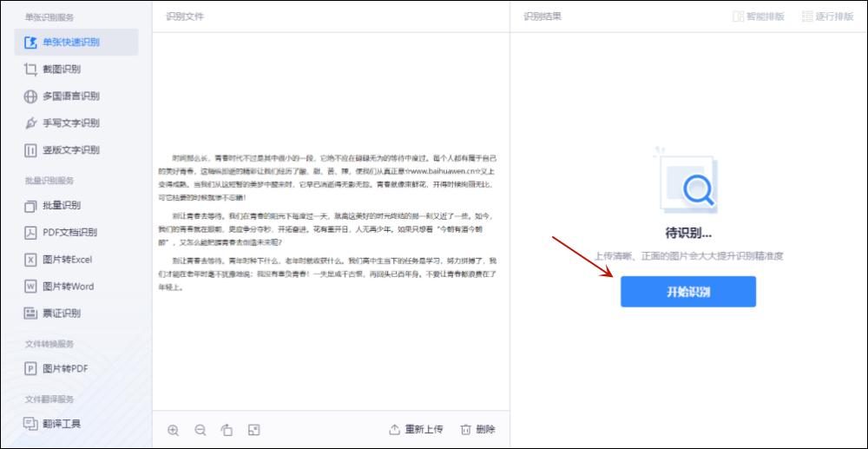The width and height of the screenshot is (868, 449).
Task: Click 重新上传 to re-upload the file
Action: pyautogui.click(x=417, y=429)
